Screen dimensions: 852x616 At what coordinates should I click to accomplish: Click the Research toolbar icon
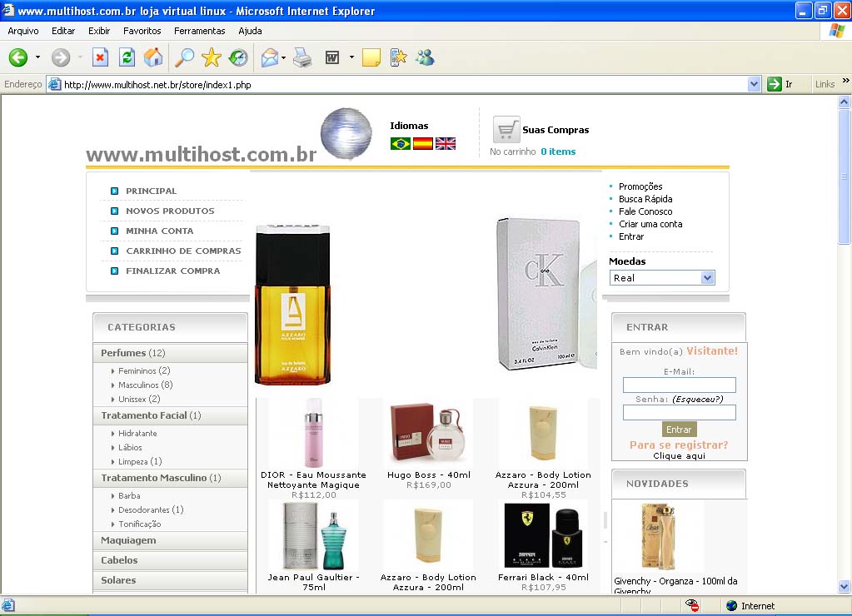tap(398, 57)
